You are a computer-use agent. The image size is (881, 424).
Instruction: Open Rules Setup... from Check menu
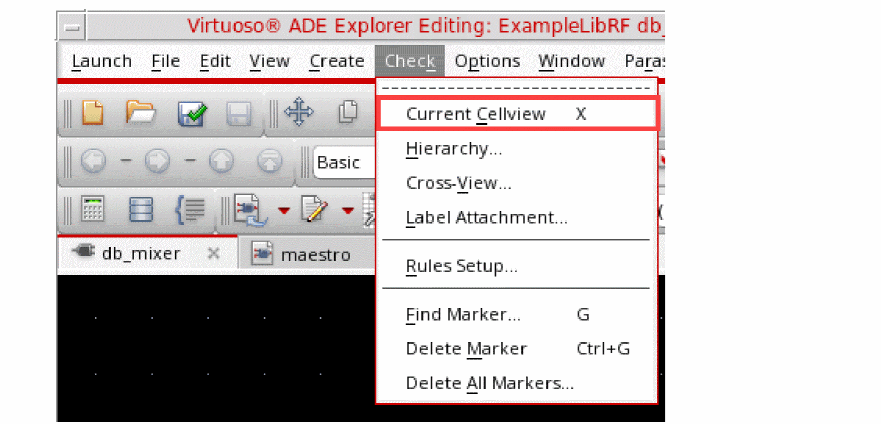pos(516,266)
